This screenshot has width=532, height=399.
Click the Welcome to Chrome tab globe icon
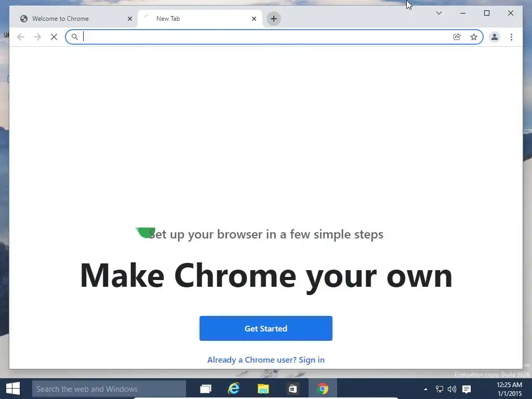(24, 19)
